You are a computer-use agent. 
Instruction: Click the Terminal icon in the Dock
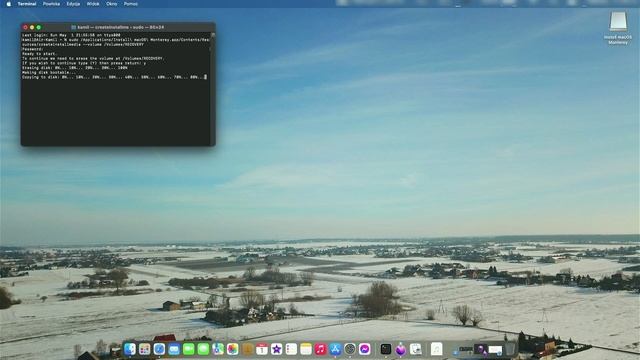[x=386, y=349]
